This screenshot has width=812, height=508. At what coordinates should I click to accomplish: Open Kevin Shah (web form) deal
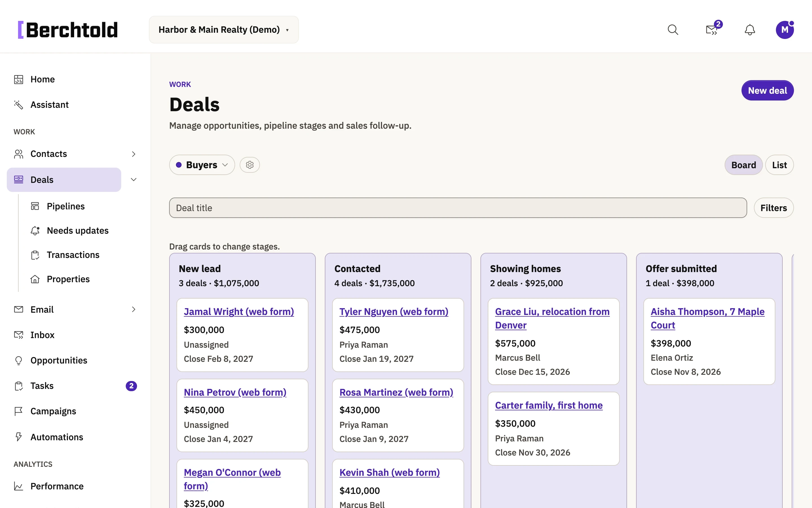389,473
